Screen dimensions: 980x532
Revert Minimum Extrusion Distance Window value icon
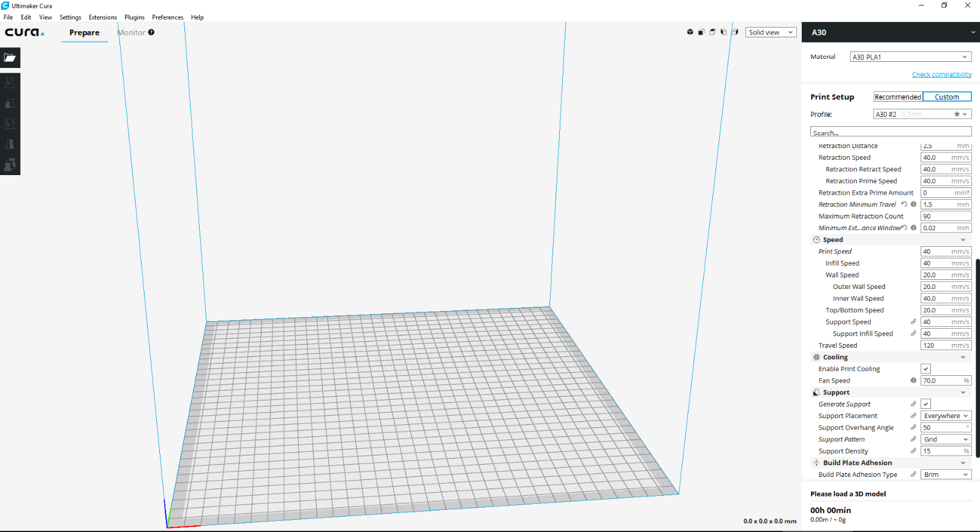tap(904, 228)
